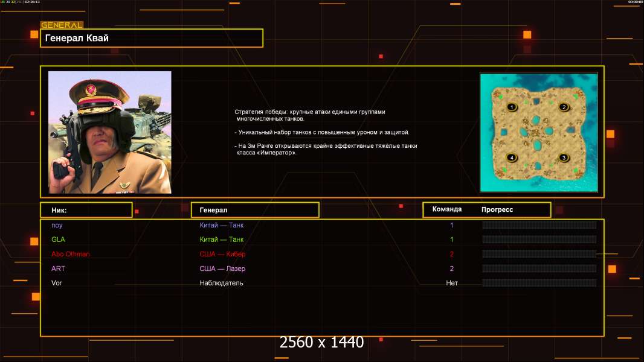
Task: Open GLA player's Китай — Танк entry
Action: [221, 240]
